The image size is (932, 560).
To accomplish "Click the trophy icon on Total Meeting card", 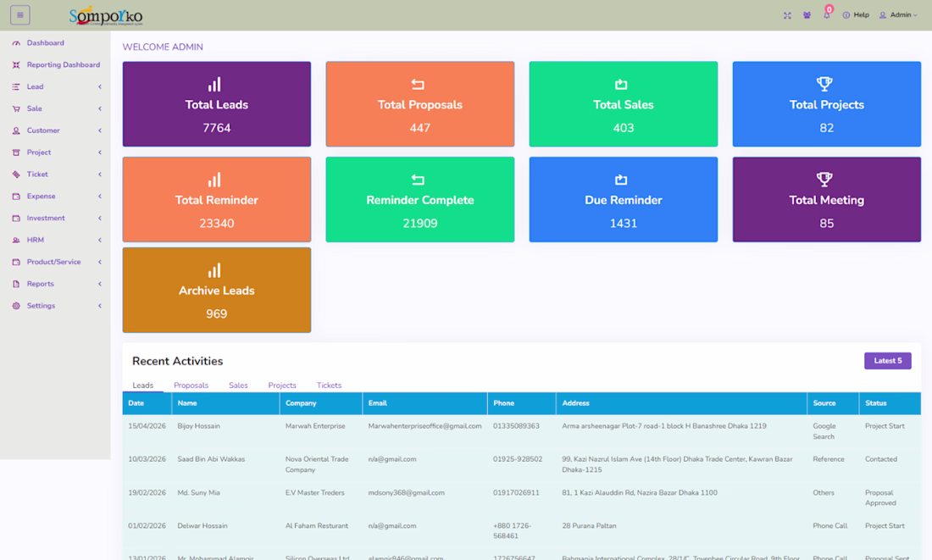I will (x=824, y=179).
